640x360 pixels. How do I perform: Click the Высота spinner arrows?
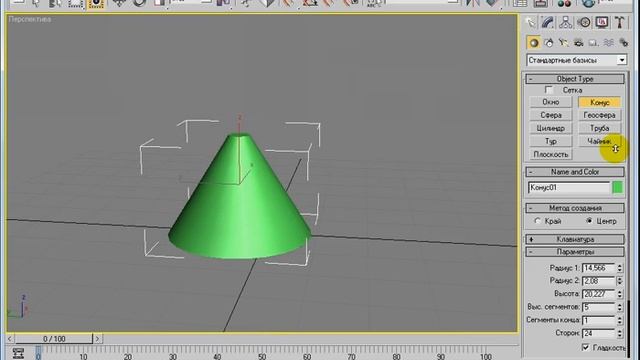click(x=620, y=294)
